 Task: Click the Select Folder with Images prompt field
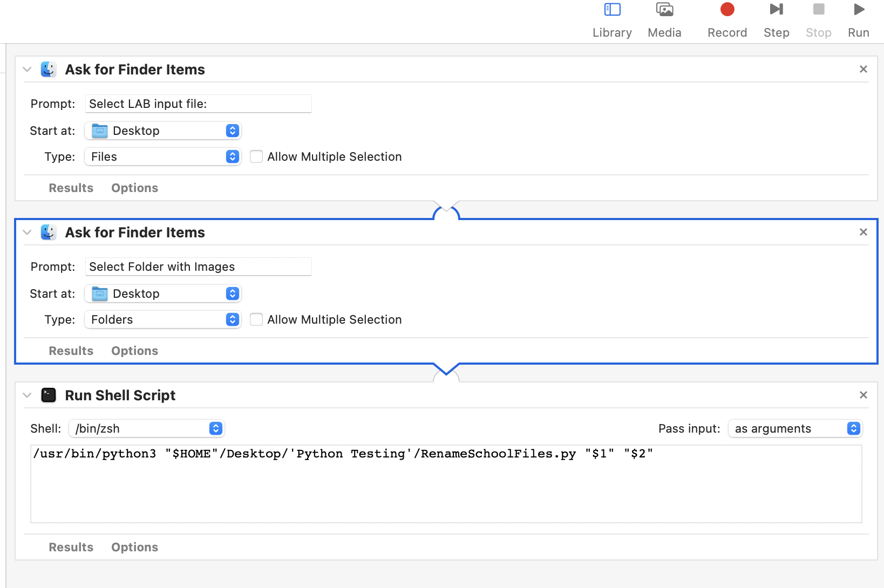(198, 266)
